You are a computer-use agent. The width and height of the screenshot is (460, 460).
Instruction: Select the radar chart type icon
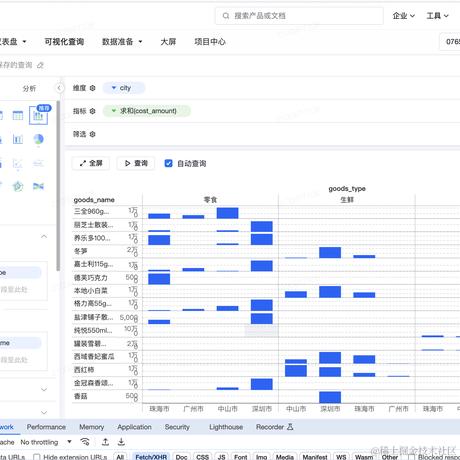click(18, 186)
